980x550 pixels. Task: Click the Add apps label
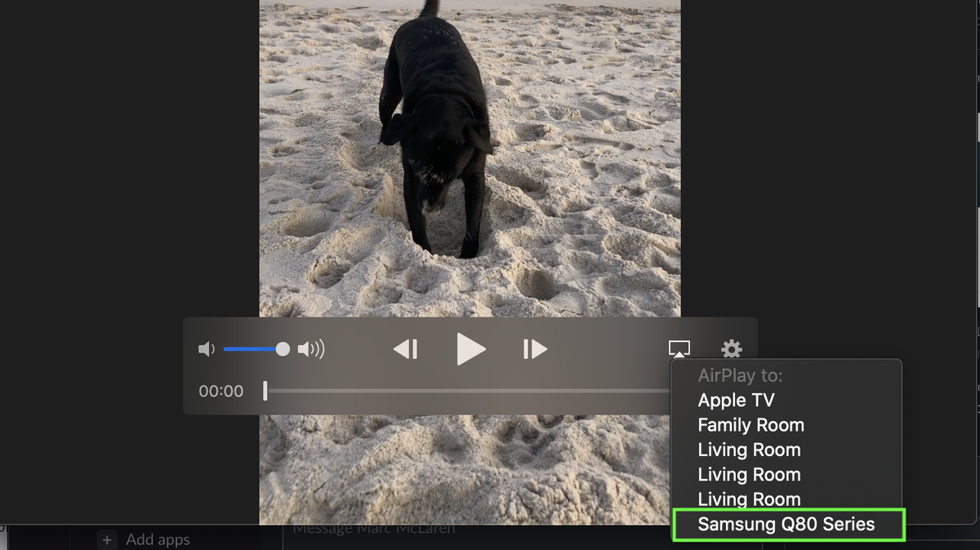(158, 539)
